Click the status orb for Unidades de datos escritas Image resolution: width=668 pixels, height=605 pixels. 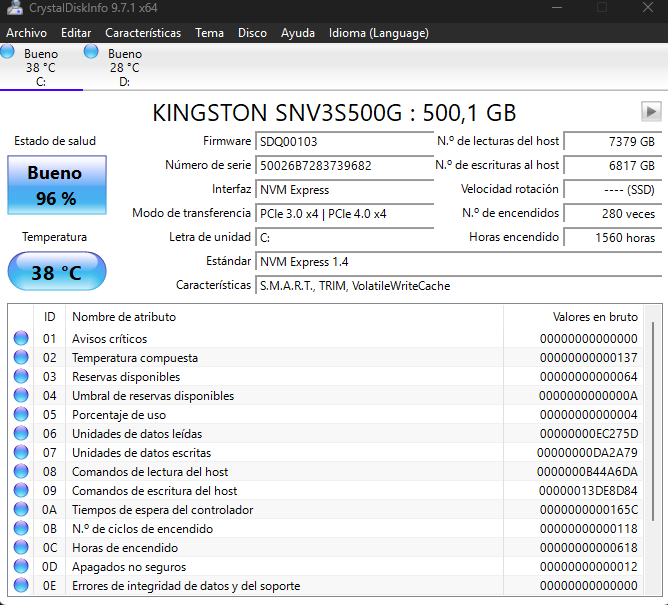(21, 452)
